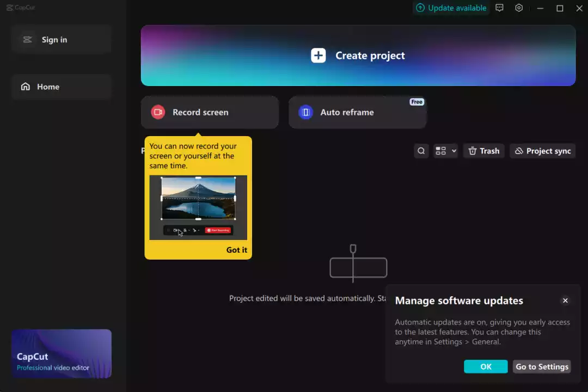Click the feedback message icon in title bar
The height and width of the screenshot is (392, 588).
point(499,8)
